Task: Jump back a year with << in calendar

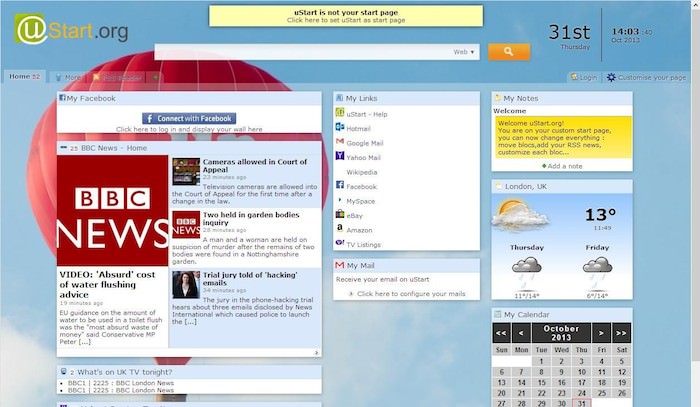Action: (x=501, y=333)
